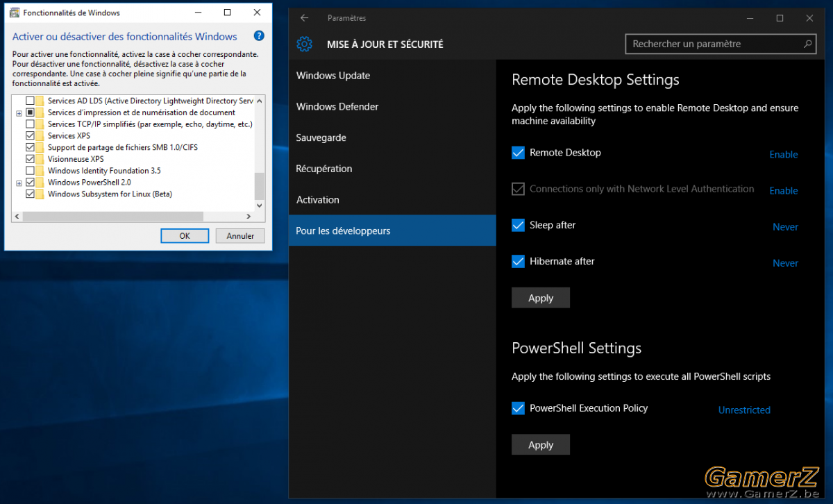833x504 pixels.
Task: Uncheck the Services XPS feature
Action: tap(30, 136)
